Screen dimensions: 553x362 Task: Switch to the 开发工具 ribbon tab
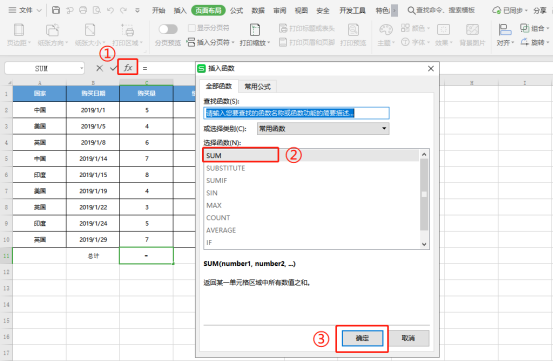point(353,11)
